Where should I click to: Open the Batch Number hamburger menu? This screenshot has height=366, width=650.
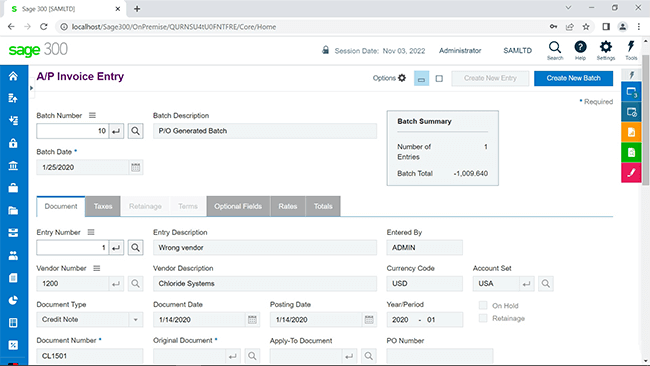click(x=92, y=115)
